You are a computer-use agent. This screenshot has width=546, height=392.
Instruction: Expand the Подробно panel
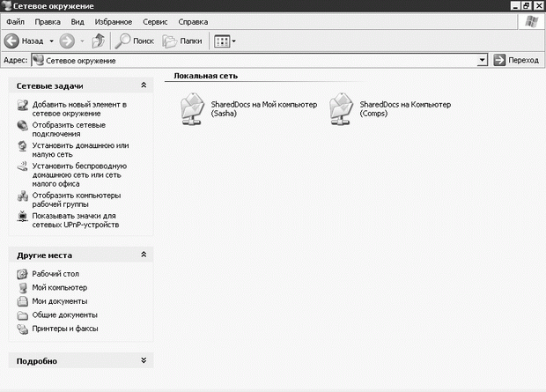pos(144,360)
